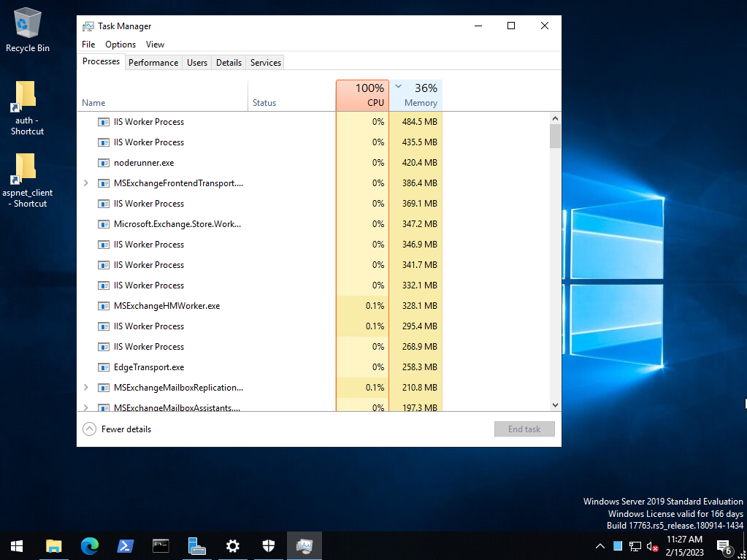The image size is (747, 560).
Task: Switch to the Performance tab
Action: (x=153, y=62)
